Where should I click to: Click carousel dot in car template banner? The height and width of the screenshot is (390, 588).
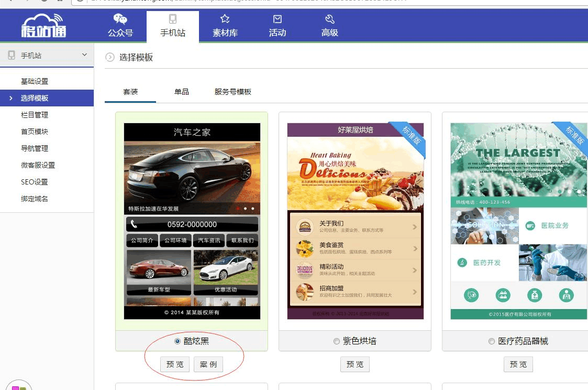[245, 209]
